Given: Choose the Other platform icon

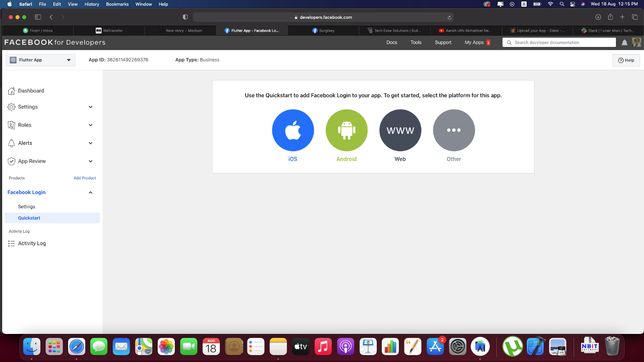Looking at the screenshot, I should click(454, 130).
